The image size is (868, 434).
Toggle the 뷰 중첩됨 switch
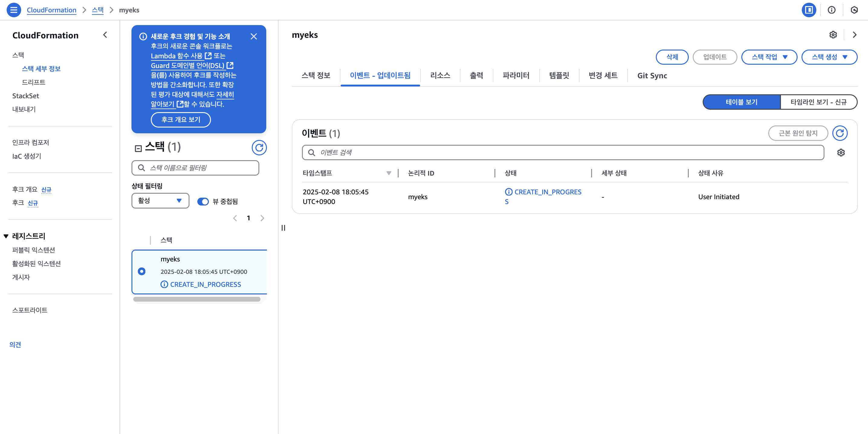[203, 202]
